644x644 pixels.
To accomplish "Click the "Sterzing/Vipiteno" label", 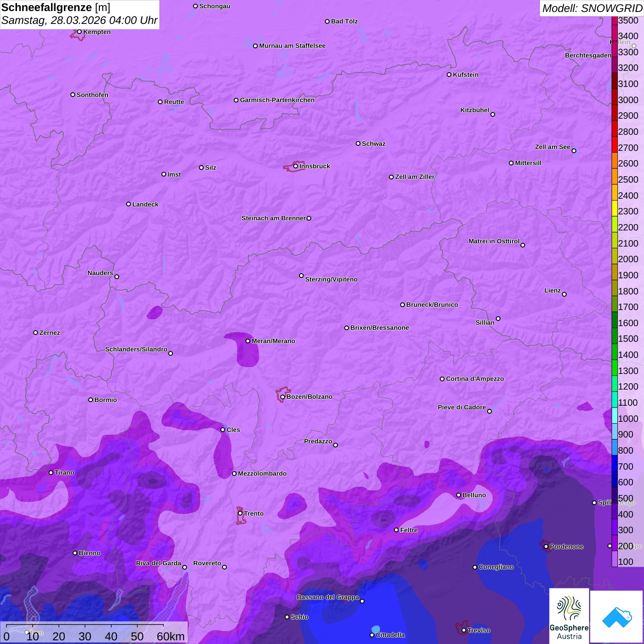I will pyautogui.click(x=331, y=279).
